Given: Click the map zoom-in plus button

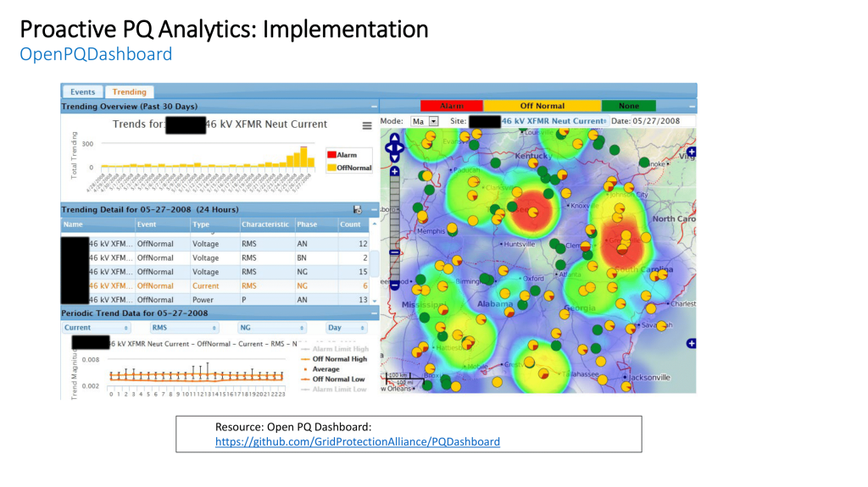Looking at the screenshot, I should point(394,171).
